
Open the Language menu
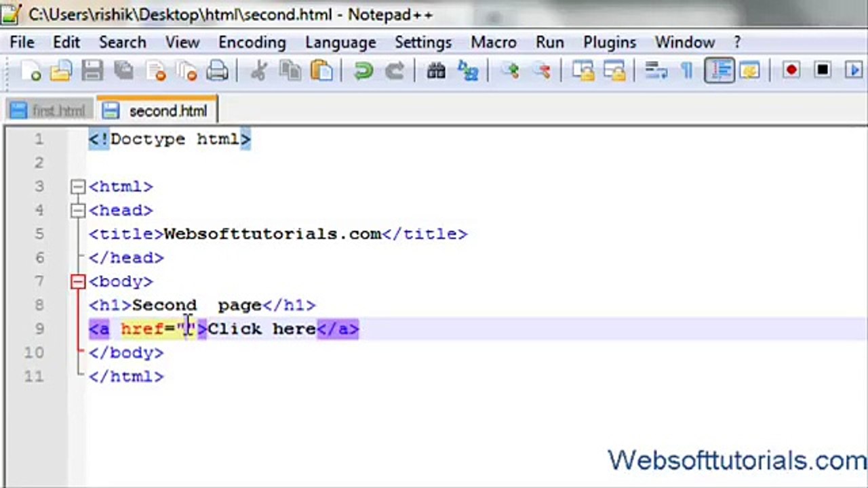(340, 42)
